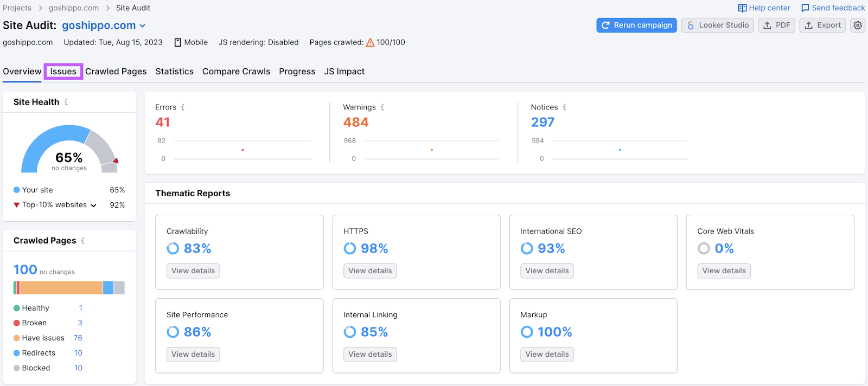
Task: Open the settings gear icon
Action: click(858, 25)
